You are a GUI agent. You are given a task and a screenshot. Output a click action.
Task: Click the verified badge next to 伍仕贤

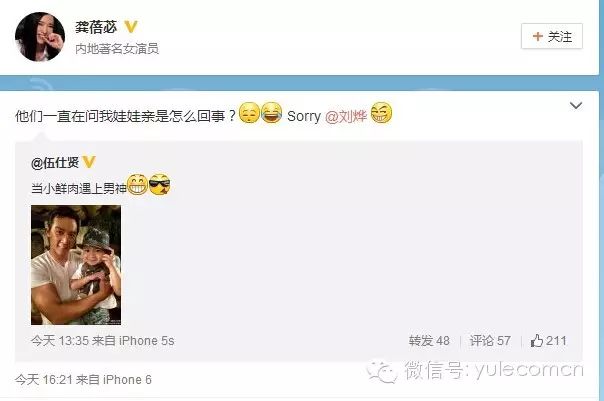pos(89,162)
